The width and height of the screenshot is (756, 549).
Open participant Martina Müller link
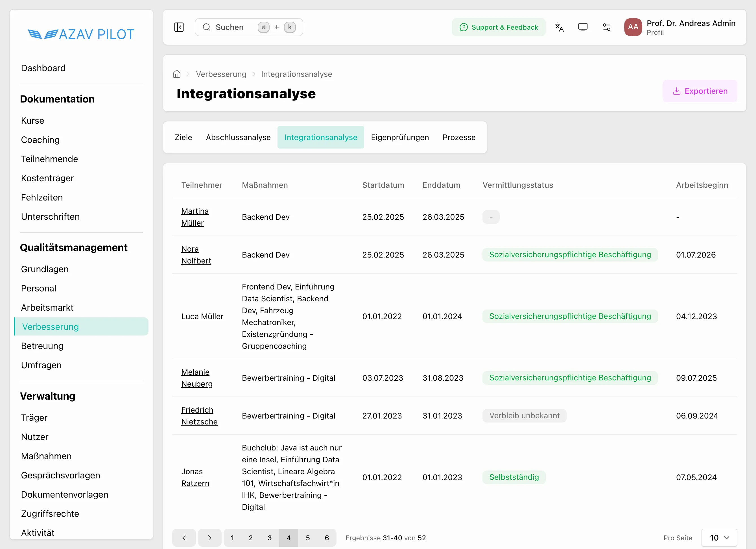click(x=195, y=217)
